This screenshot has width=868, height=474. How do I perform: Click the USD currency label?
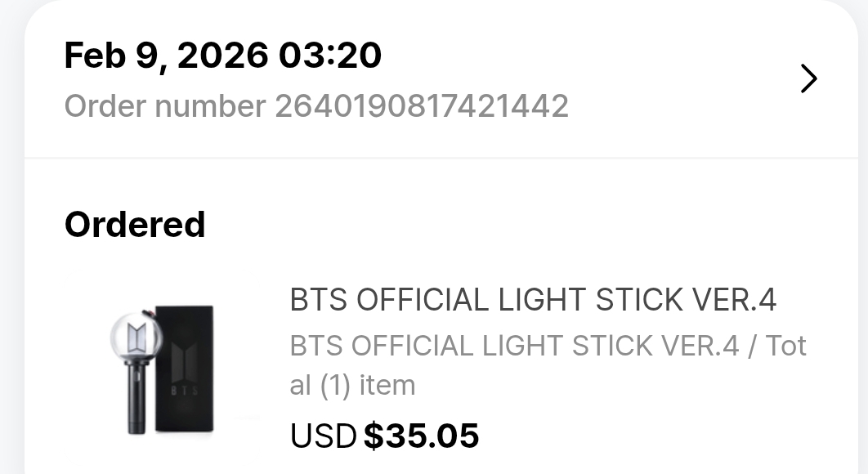323,436
